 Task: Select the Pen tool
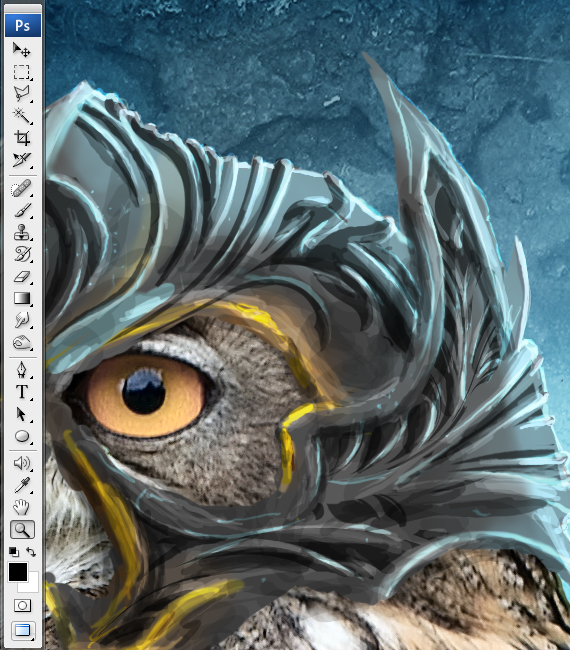[x=22, y=370]
